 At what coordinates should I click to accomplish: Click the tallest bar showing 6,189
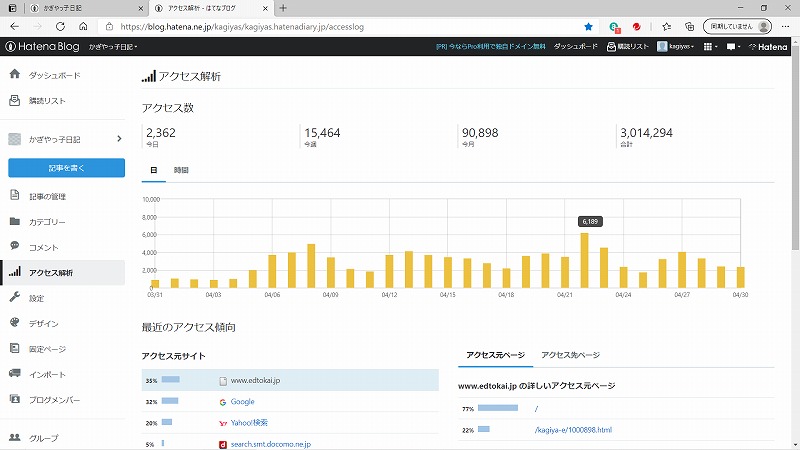tap(584, 260)
